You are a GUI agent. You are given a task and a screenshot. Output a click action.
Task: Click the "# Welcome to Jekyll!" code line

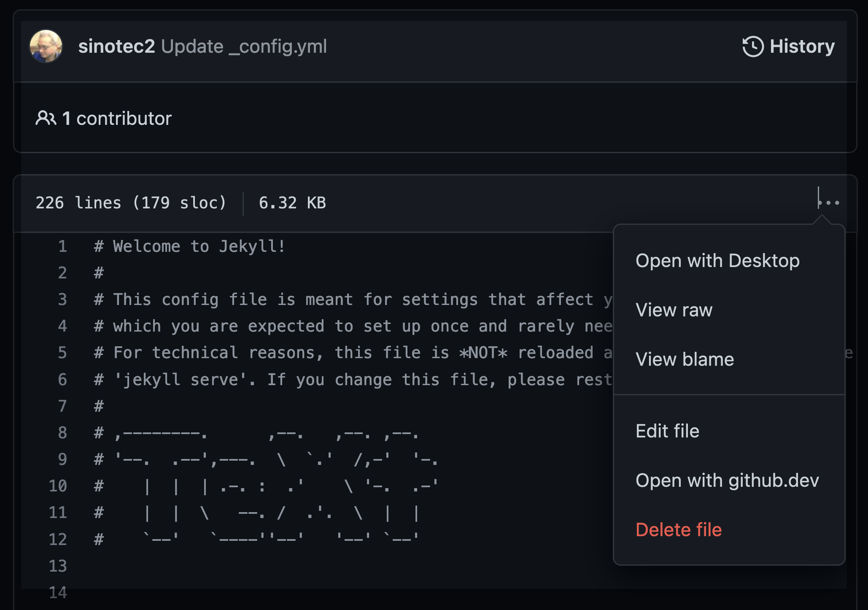[x=190, y=246]
